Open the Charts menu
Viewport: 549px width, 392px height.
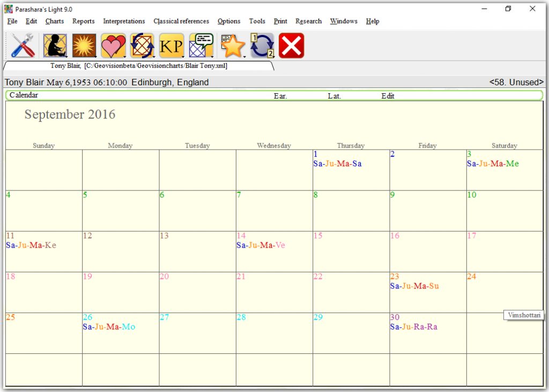coord(55,21)
